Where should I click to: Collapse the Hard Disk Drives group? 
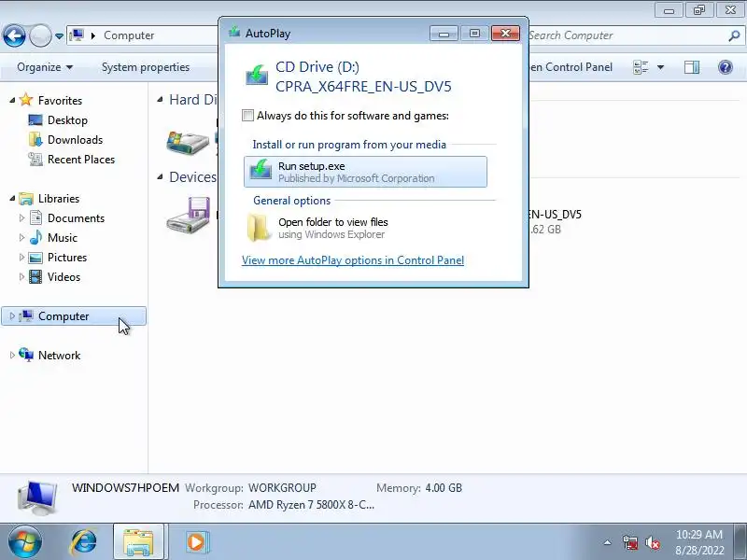[x=160, y=100]
